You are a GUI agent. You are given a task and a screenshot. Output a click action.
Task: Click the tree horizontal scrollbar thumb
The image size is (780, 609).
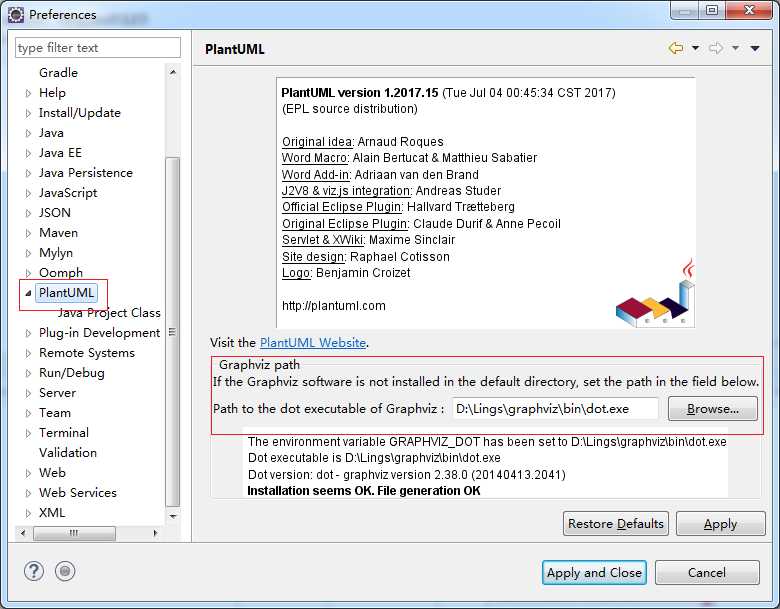pos(74,533)
